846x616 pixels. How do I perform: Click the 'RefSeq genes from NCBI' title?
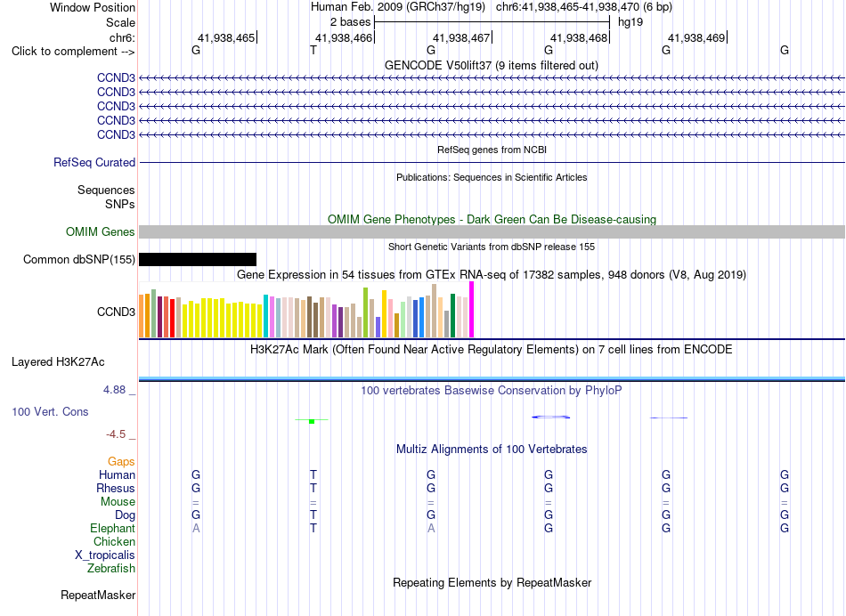tap(492, 150)
